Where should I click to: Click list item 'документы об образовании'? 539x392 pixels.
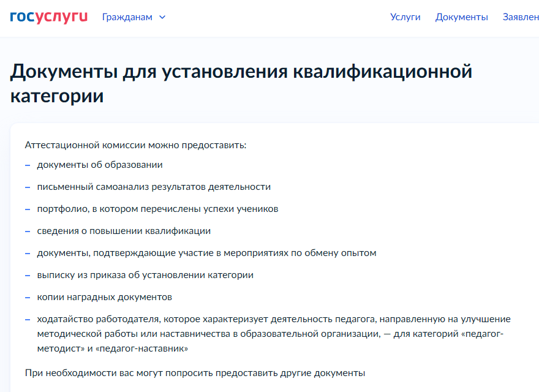[x=100, y=165]
